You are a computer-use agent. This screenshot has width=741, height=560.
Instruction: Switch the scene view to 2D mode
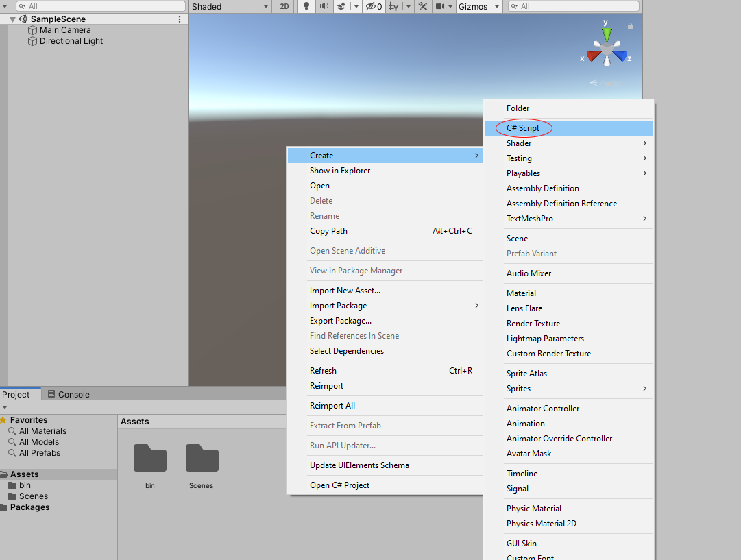284,6
